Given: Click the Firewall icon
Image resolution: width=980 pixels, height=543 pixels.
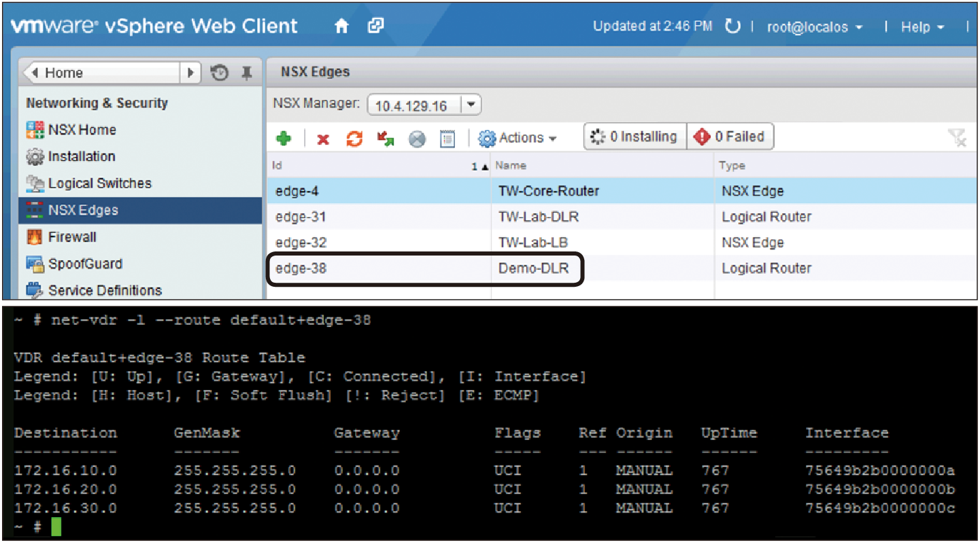Looking at the screenshot, I should click(35, 237).
